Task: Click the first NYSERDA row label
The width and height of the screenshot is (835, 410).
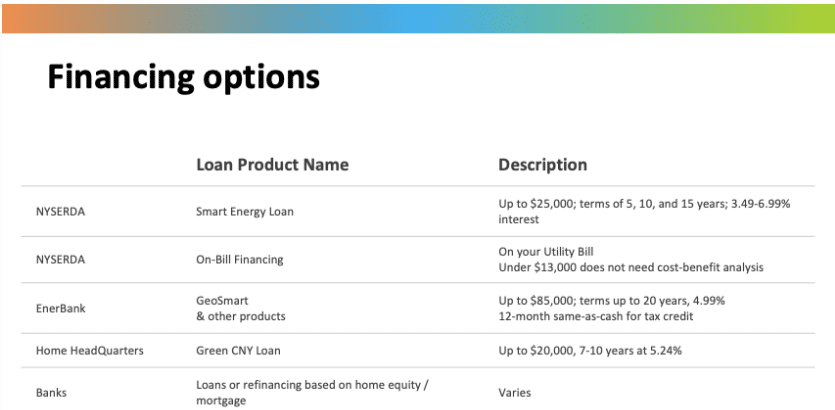Action: [60, 212]
